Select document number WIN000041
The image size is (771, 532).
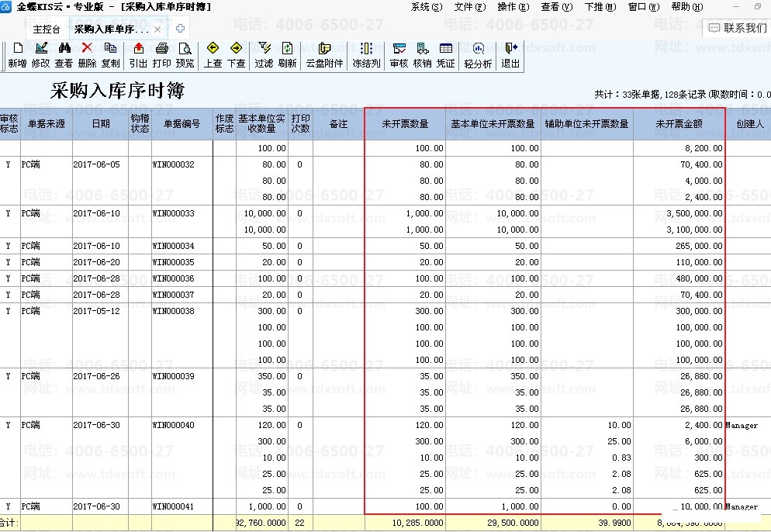[173, 506]
